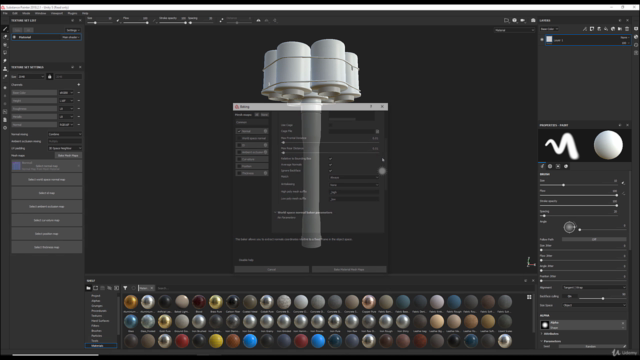640x360 pixels.
Task: Open the brush Alignment dropdown
Action: (594, 287)
